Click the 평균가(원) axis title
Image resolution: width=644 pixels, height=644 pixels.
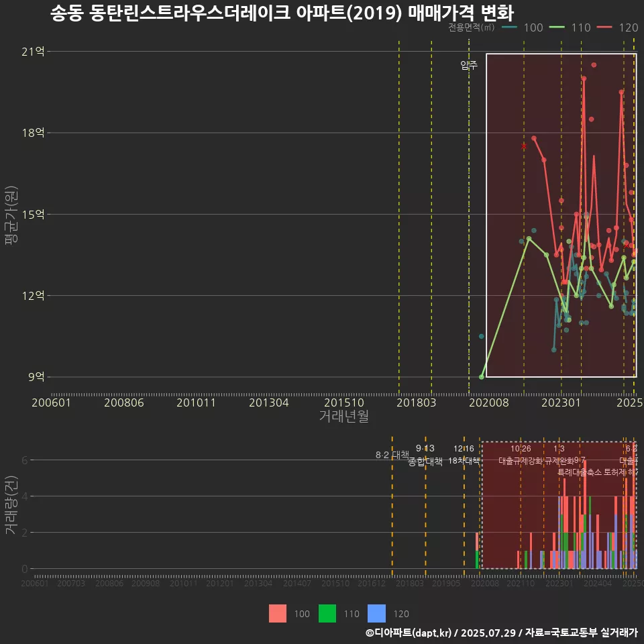coord(11,215)
